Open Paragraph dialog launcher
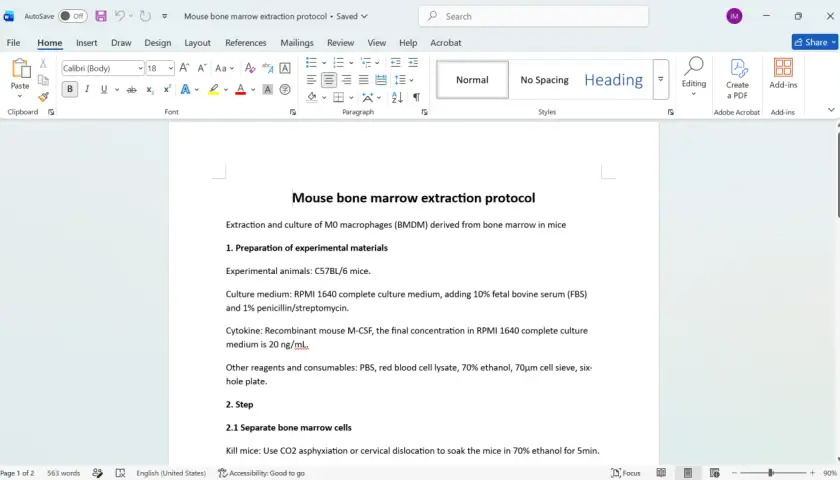This screenshot has height=480, width=840. click(x=424, y=112)
